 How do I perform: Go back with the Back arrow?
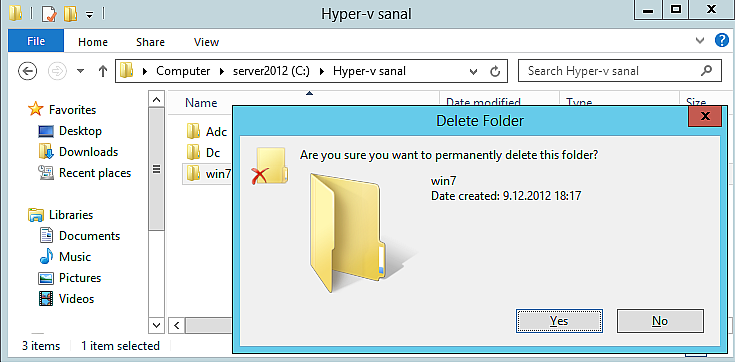tap(27, 71)
